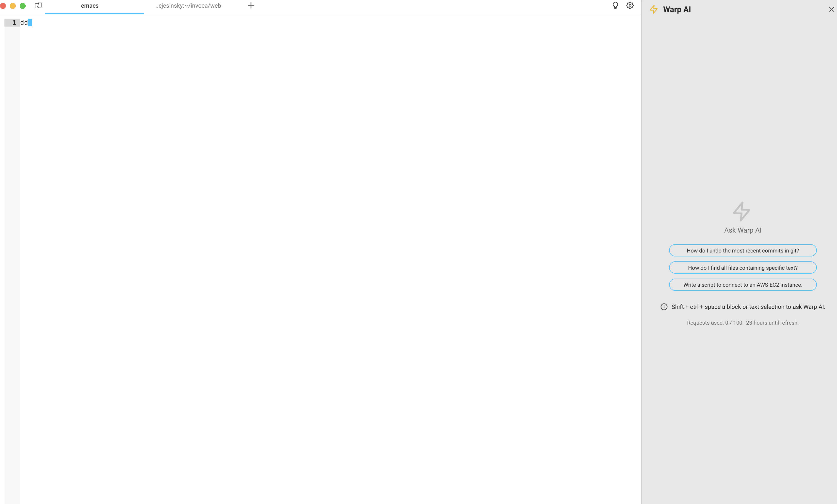Switch to the ejesinsky invoca/web tab
The image size is (837, 504).
click(188, 6)
